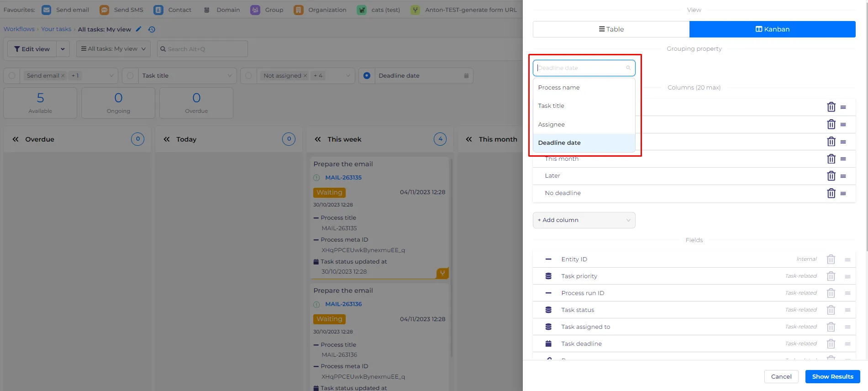Screen dimensions: 868x391
Task: Expand the Task title filter dropdown
Action: (x=230, y=76)
